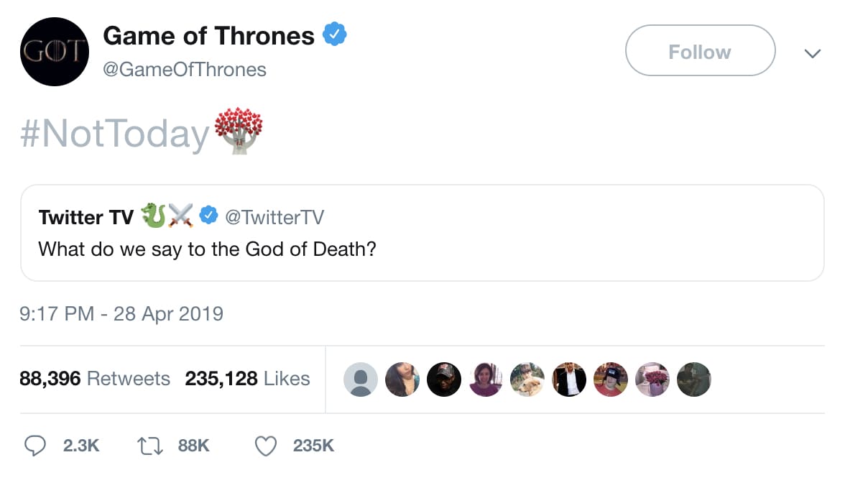
Task: Click the verified badge next to Game of Thrones
Action: pos(335,34)
